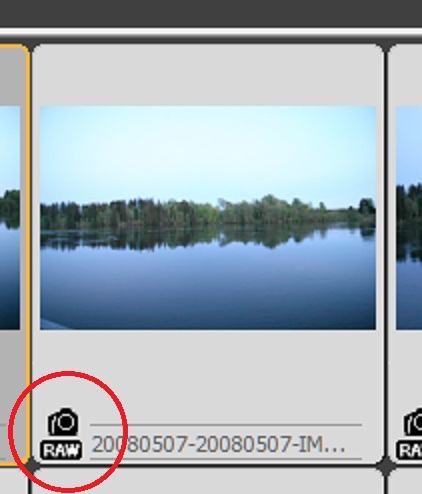Click the blank space between photo and filename

pos(208,367)
